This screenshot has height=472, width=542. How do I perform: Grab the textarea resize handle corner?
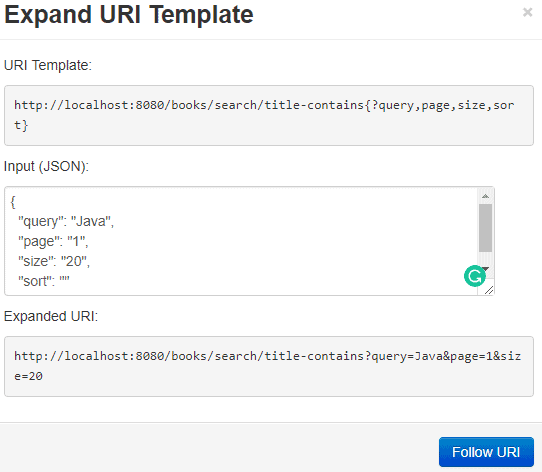489,290
